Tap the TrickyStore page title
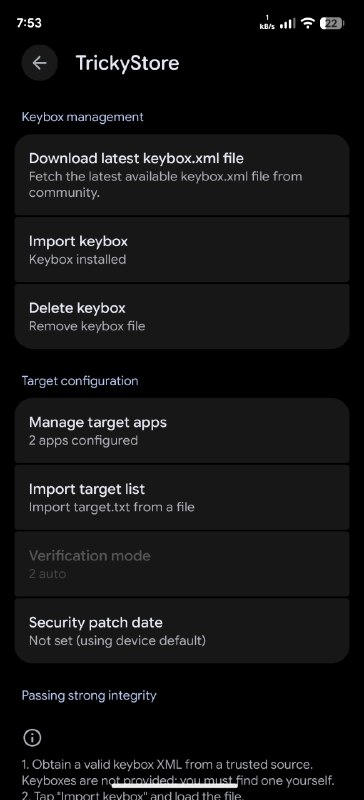 [128, 63]
